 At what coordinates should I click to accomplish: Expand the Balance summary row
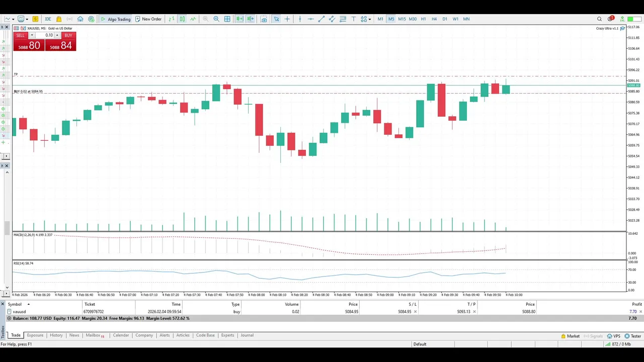pos(9,318)
